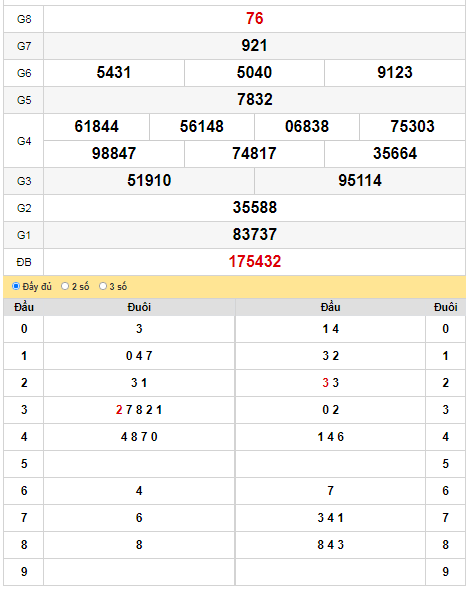Screen dimensions: 469x589
Task: Click the Đuôi value '4 8 7 0'
Action: [139, 437]
